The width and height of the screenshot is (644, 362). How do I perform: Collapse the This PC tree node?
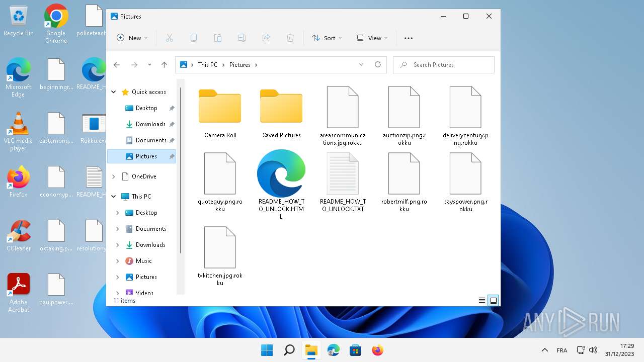coord(114,197)
